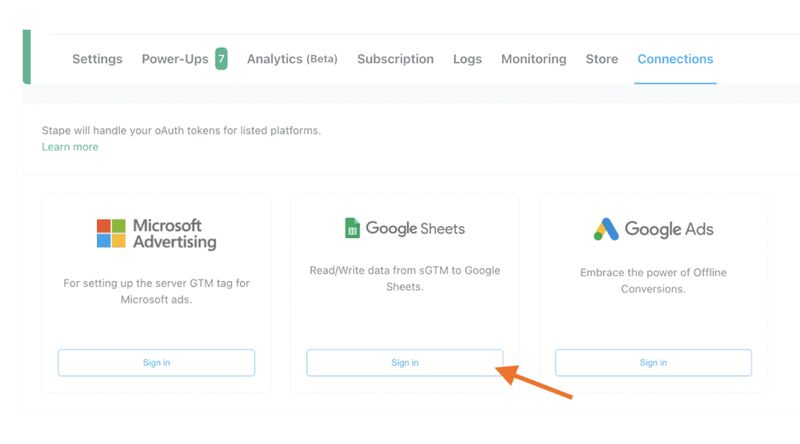Open the Analytics (Beta) tab
The height and width of the screenshot is (444, 800).
(292, 59)
